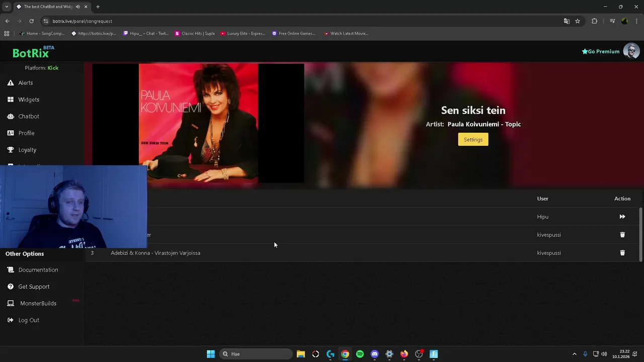The image size is (644, 362).
Task: Select the Loyalty trophy icon
Action: [x=11, y=150]
